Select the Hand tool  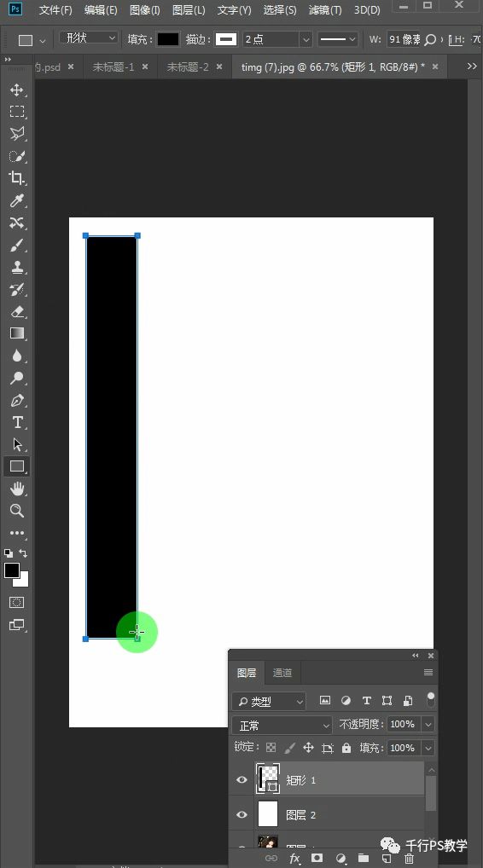click(16, 489)
